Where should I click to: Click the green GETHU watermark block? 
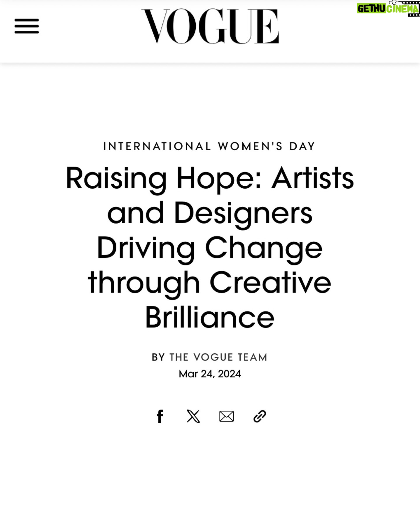click(372, 9)
